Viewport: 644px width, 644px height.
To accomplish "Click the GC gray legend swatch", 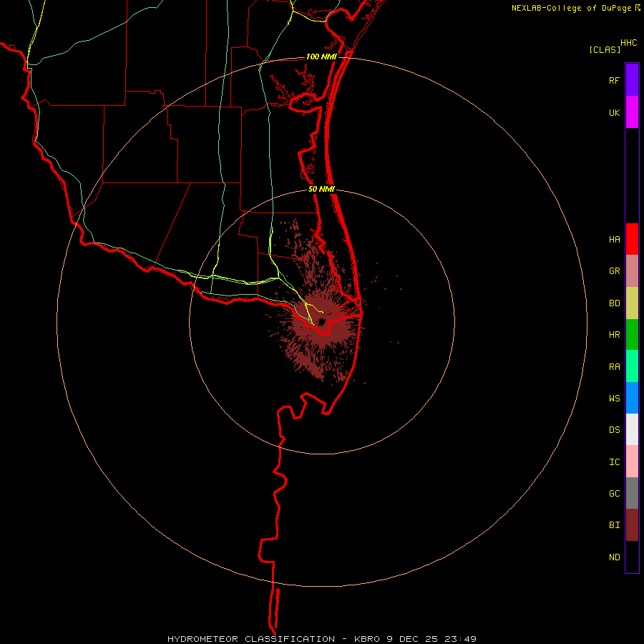I will pos(632,493).
